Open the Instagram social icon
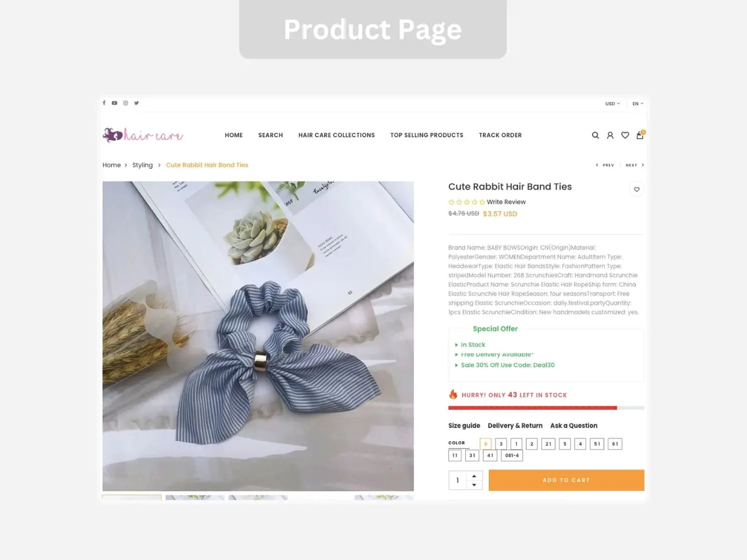 tap(126, 103)
